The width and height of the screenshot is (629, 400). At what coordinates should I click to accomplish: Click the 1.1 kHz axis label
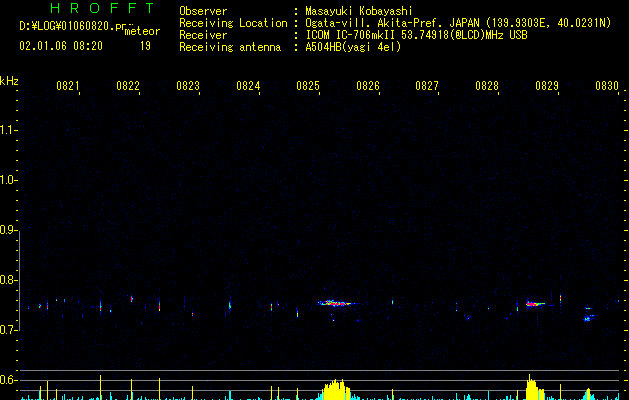[x=8, y=130]
